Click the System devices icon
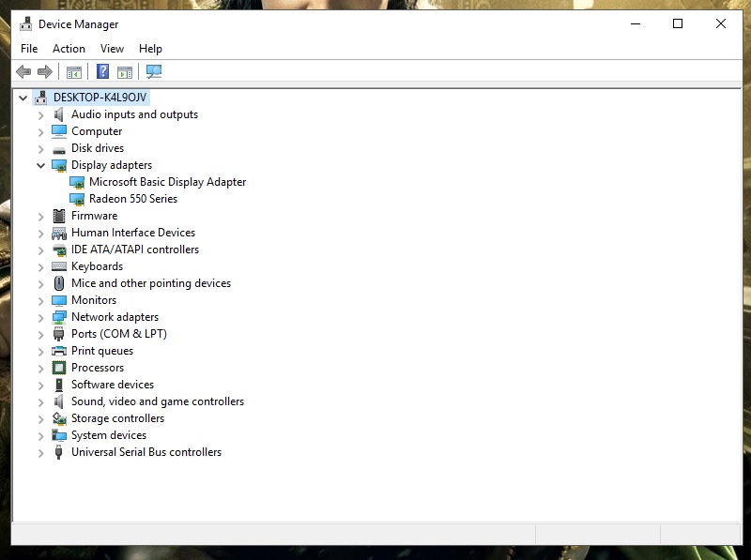This screenshot has width=751, height=560. pyautogui.click(x=59, y=435)
